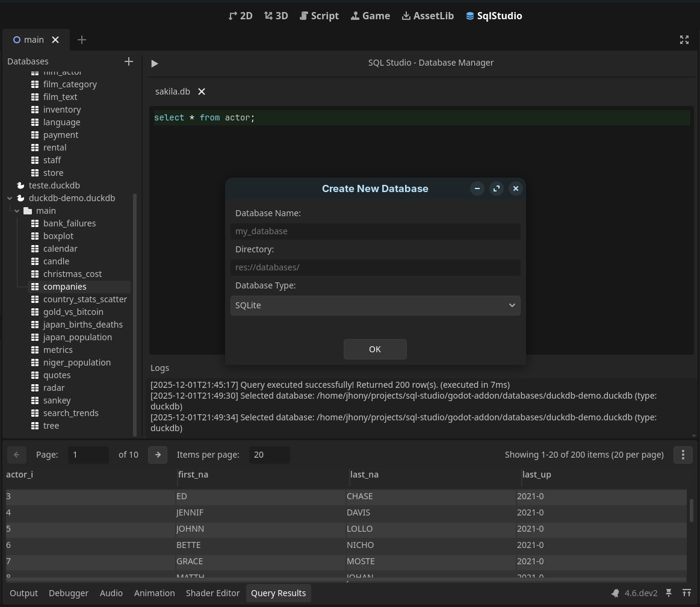Pin the bottom panel icon

pos(669,593)
